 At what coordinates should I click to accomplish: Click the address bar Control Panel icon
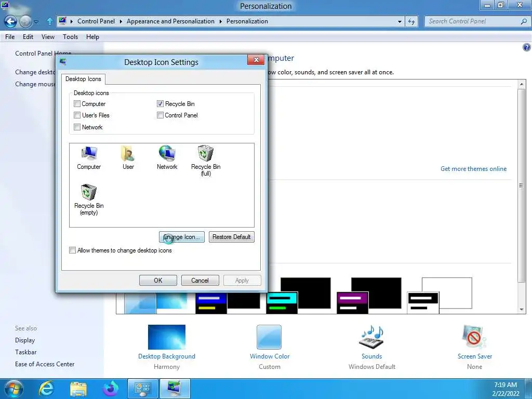pos(62,21)
